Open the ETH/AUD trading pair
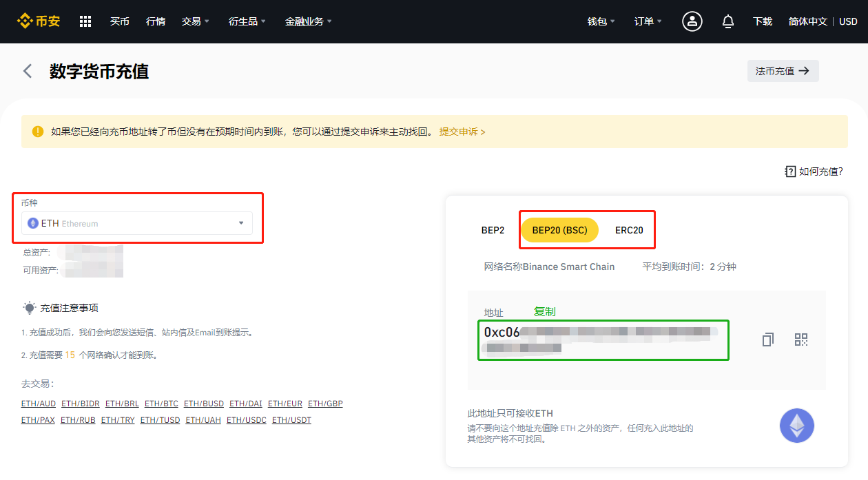The width and height of the screenshot is (868, 480). [39, 404]
